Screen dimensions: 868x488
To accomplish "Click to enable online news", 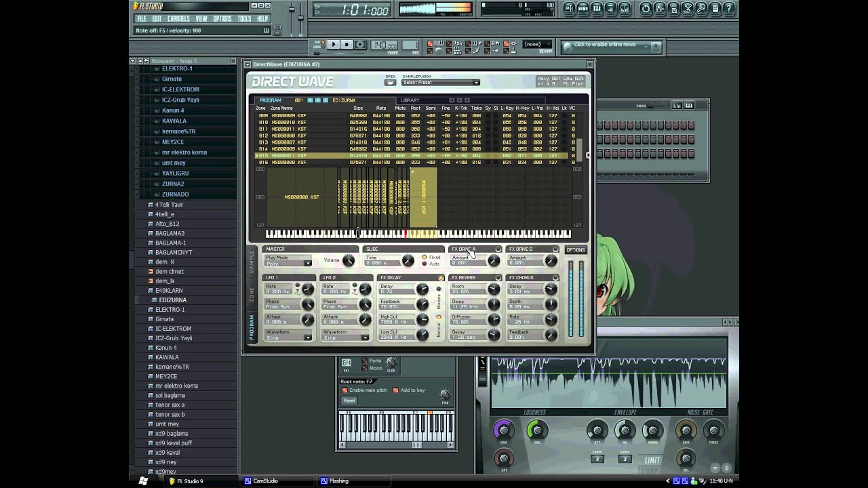I will coord(605,45).
